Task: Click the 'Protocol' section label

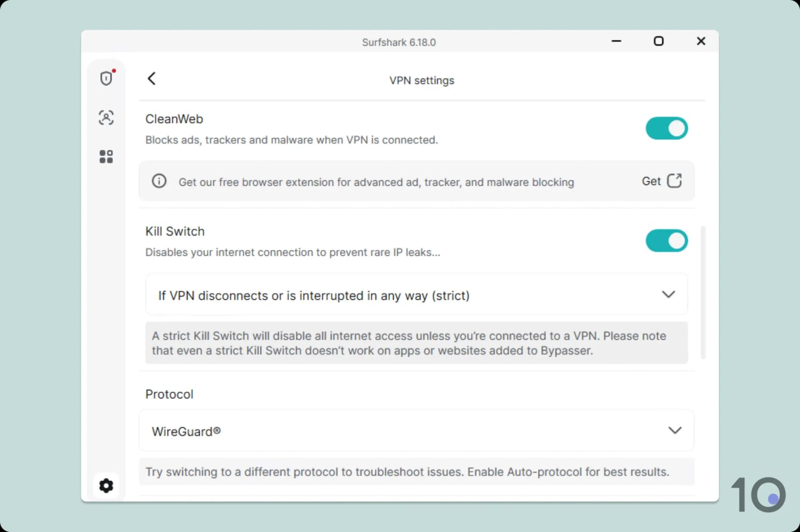Action: [x=169, y=394]
